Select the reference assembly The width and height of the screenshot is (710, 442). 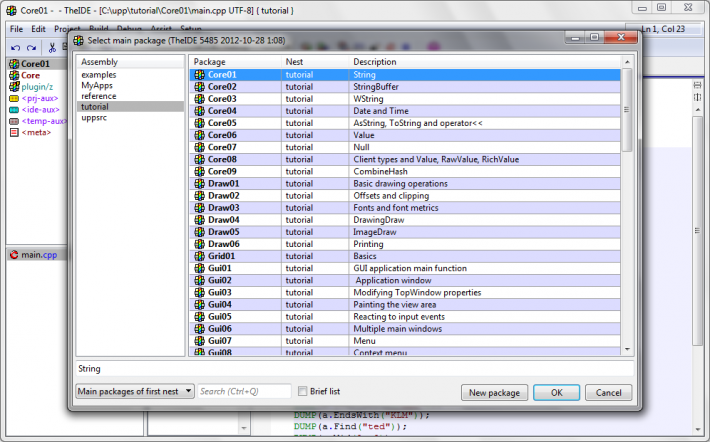(x=99, y=96)
